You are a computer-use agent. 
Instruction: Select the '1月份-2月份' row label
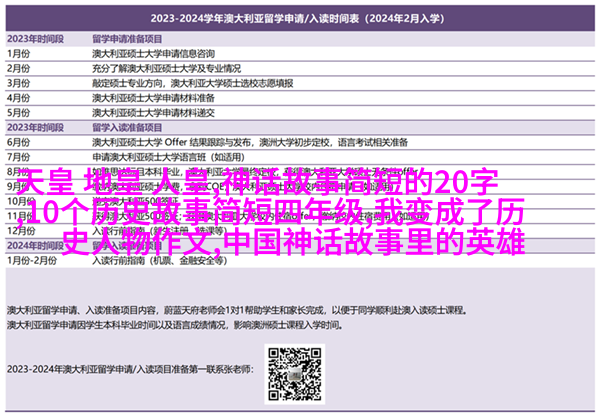click(x=32, y=261)
